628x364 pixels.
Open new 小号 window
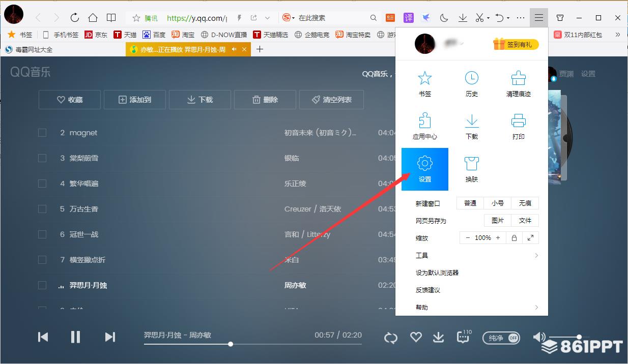coord(498,203)
